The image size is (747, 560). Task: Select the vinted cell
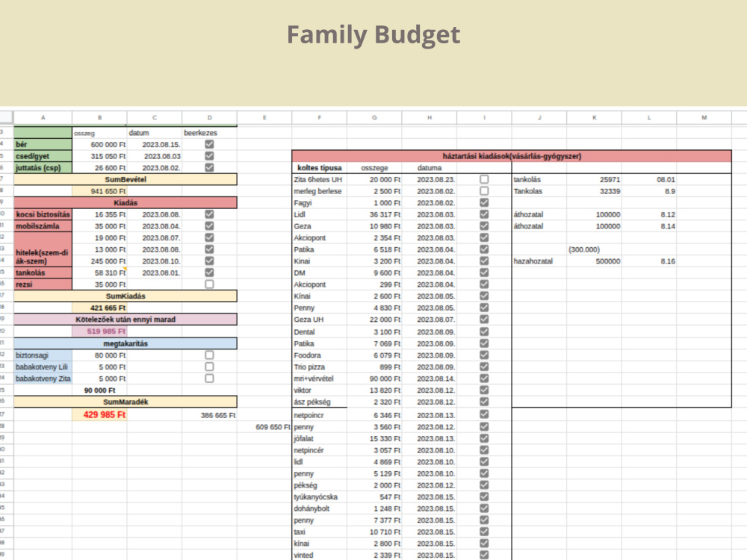pyautogui.click(x=319, y=556)
